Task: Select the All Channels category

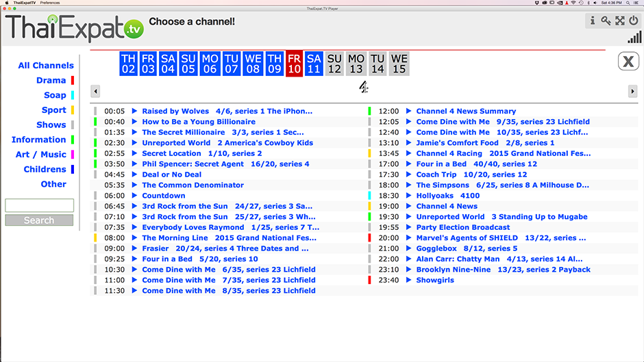Action: point(46,66)
